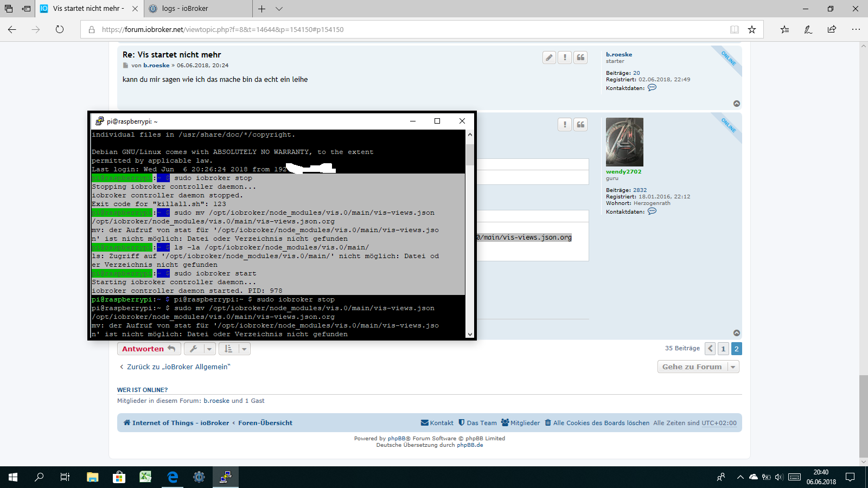Open Gehe zu Forum jump menu

[x=698, y=367]
